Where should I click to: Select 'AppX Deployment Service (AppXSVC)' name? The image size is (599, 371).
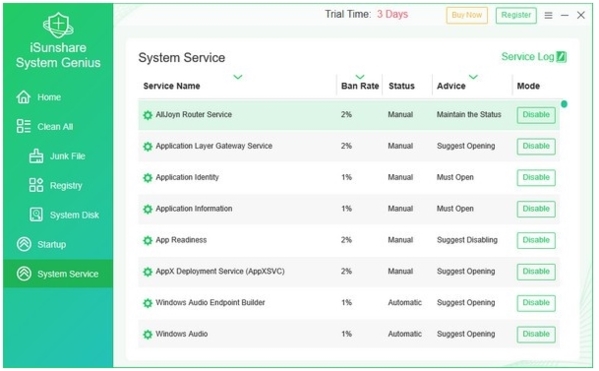tap(220, 271)
